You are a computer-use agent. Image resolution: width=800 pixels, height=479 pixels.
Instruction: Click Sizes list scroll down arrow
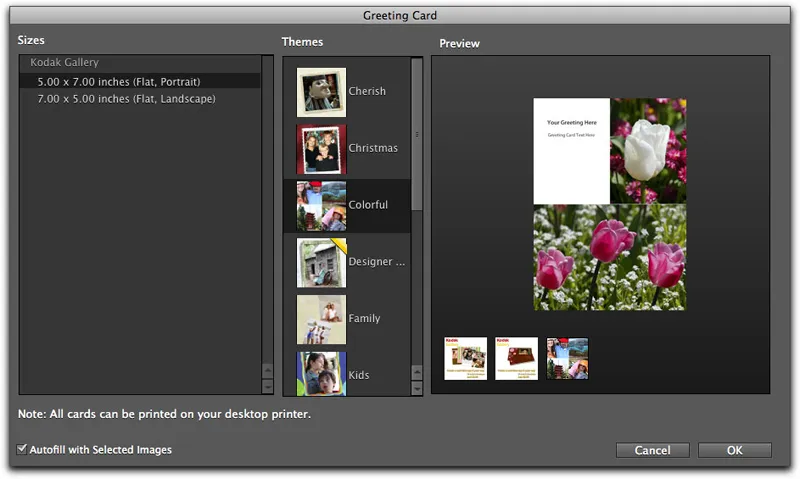click(267, 386)
